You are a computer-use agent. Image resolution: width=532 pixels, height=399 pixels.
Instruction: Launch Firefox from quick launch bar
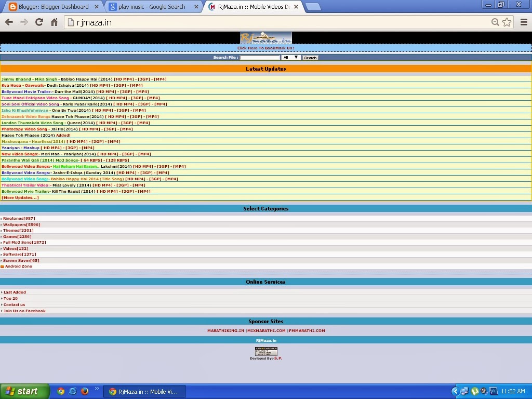[85, 391]
